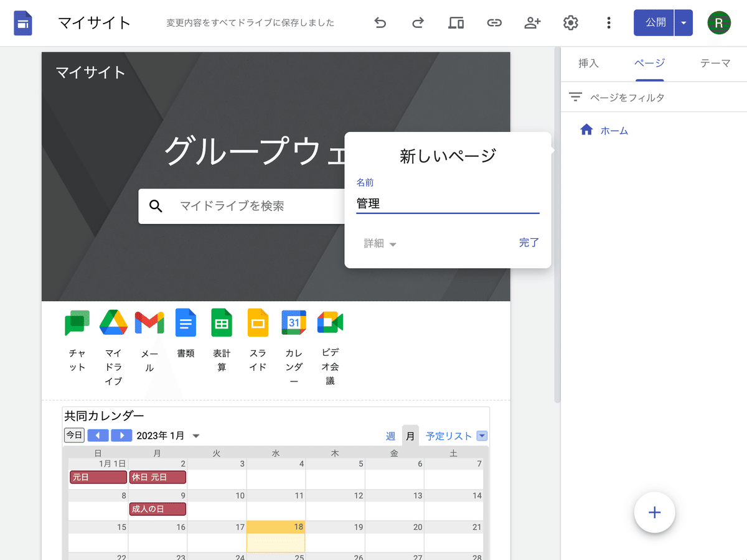Viewport: 747px width, 560px height.
Task: Click the 今日 button in calendar
Action: (x=75, y=436)
